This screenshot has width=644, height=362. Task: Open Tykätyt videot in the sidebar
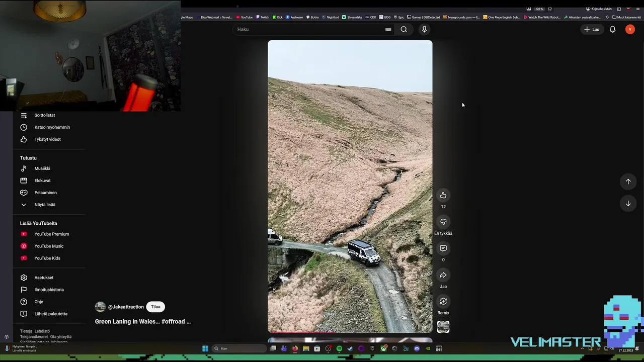[49, 139]
